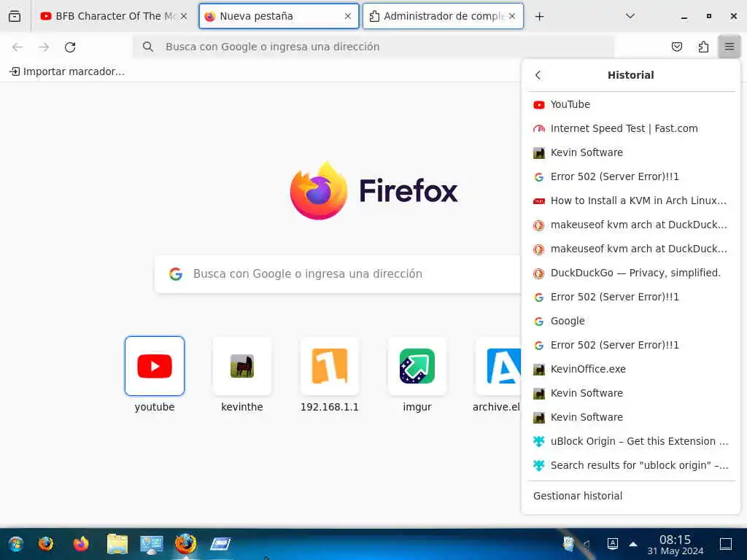Open the Google history entry
The height and width of the screenshot is (560, 747).
click(x=631, y=321)
